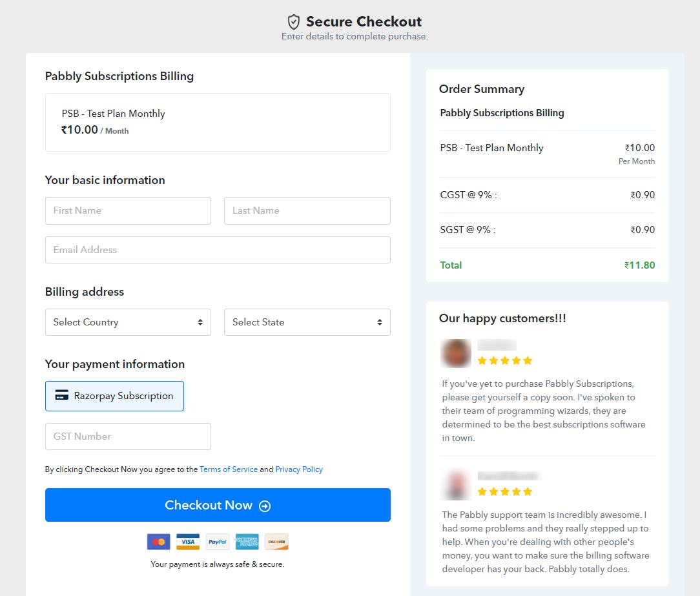Click into the Email Address field
Image resolution: width=700 pixels, height=596 pixels.
click(218, 249)
